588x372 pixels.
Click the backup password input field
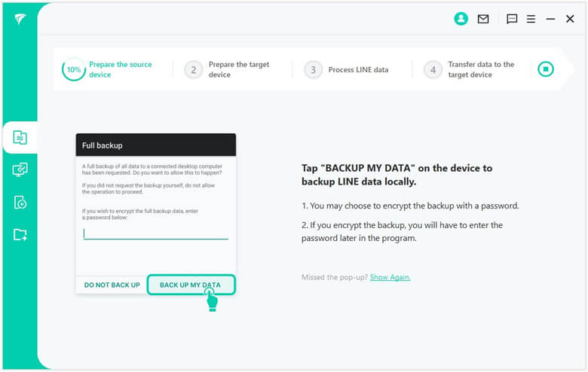pyautogui.click(x=155, y=233)
